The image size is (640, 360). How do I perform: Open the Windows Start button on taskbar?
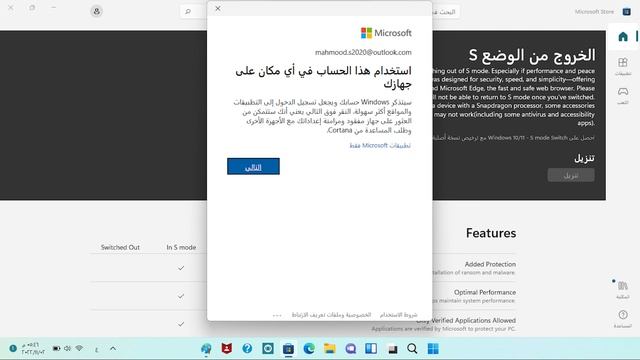pos(433,349)
